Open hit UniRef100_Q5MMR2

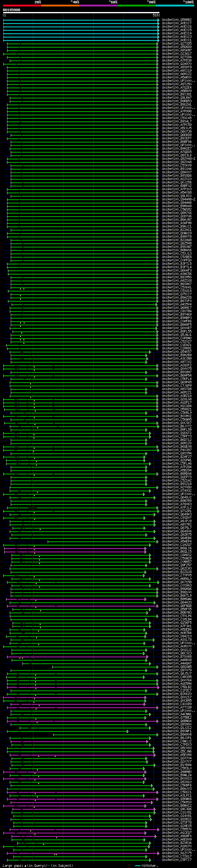click(177, 20)
